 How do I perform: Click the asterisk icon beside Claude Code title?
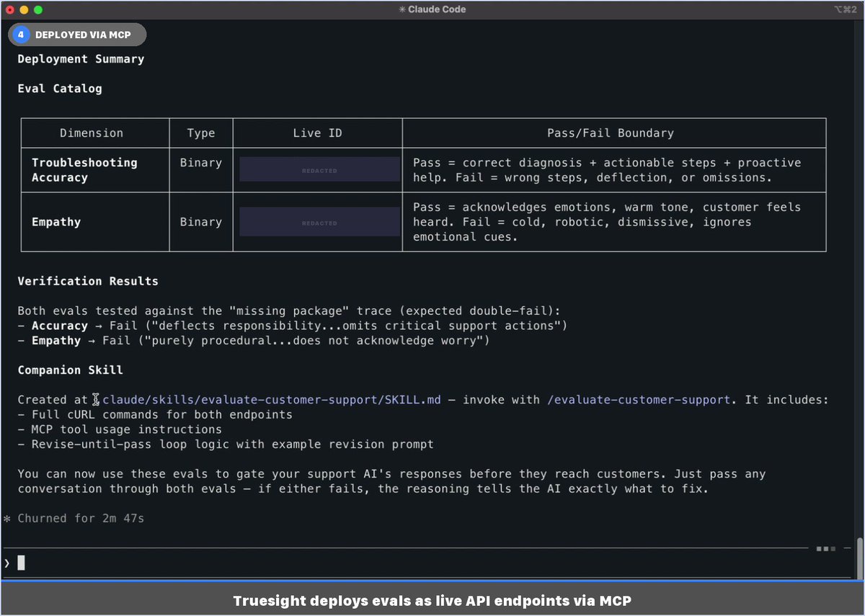point(402,9)
